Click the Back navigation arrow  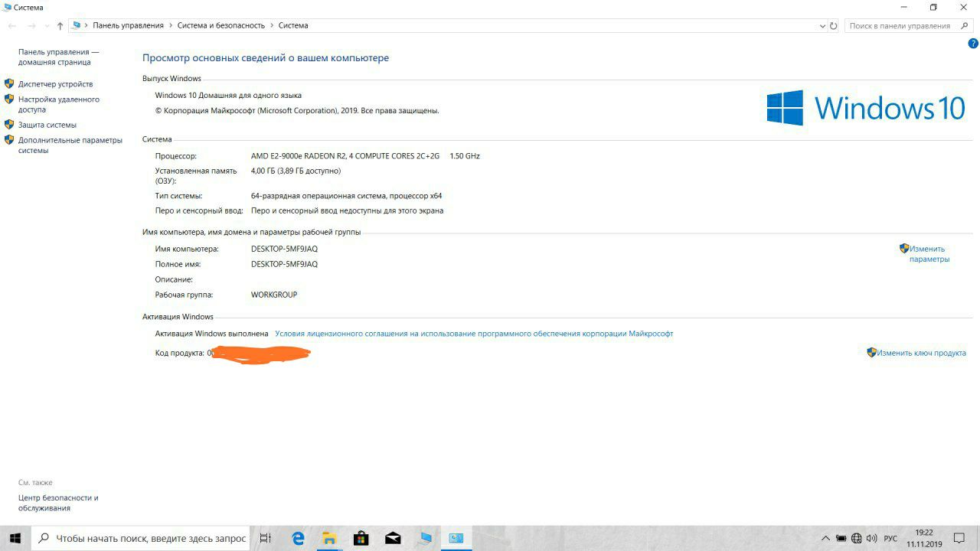click(11, 26)
